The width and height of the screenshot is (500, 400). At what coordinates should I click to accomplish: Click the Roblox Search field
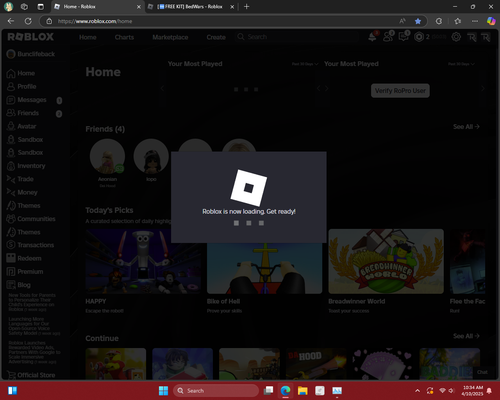(297, 37)
